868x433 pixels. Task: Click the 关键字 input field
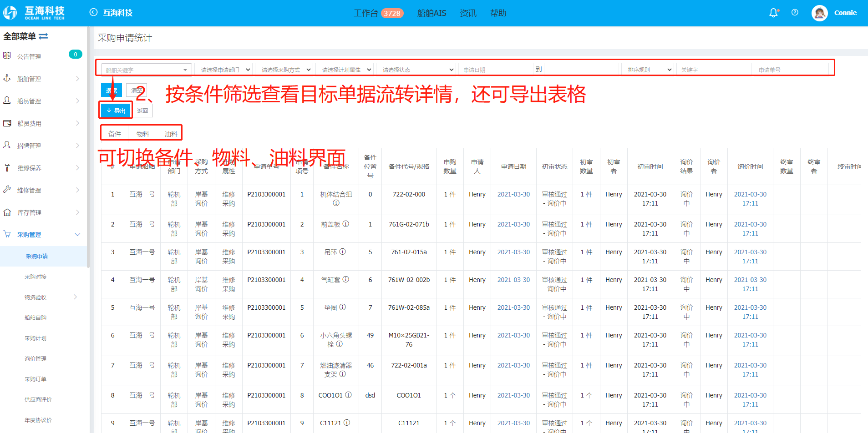coord(714,70)
